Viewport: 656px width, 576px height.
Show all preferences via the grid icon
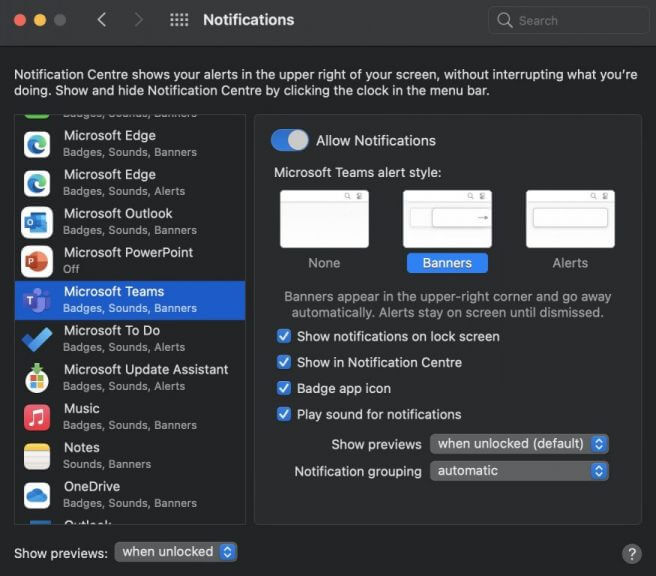(179, 20)
